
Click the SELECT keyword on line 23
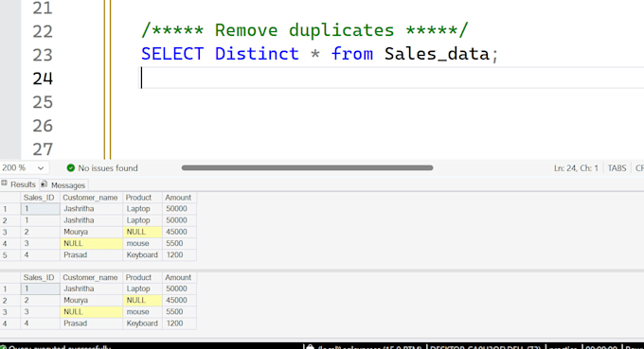(172, 54)
